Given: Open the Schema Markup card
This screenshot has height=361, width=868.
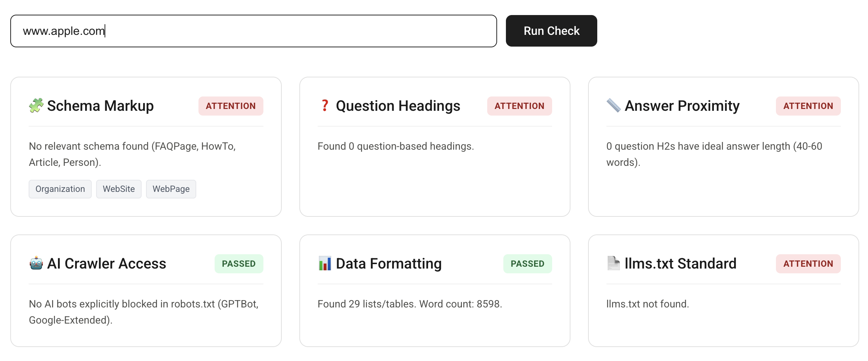Looking at the screenshot, I should coord(146,147).
